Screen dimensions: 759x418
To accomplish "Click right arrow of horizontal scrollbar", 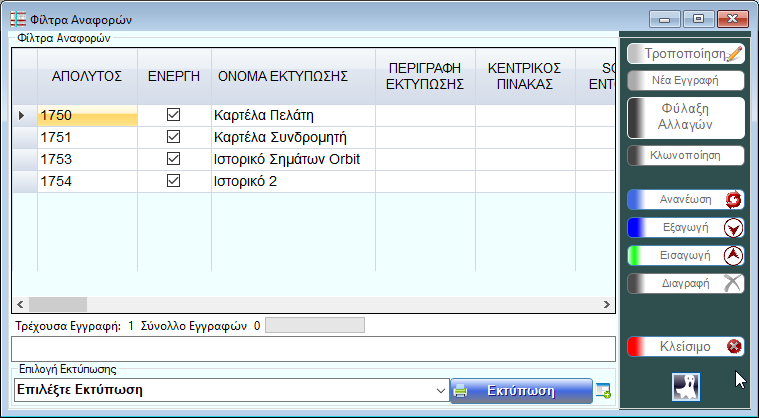I will click(606, 304).
